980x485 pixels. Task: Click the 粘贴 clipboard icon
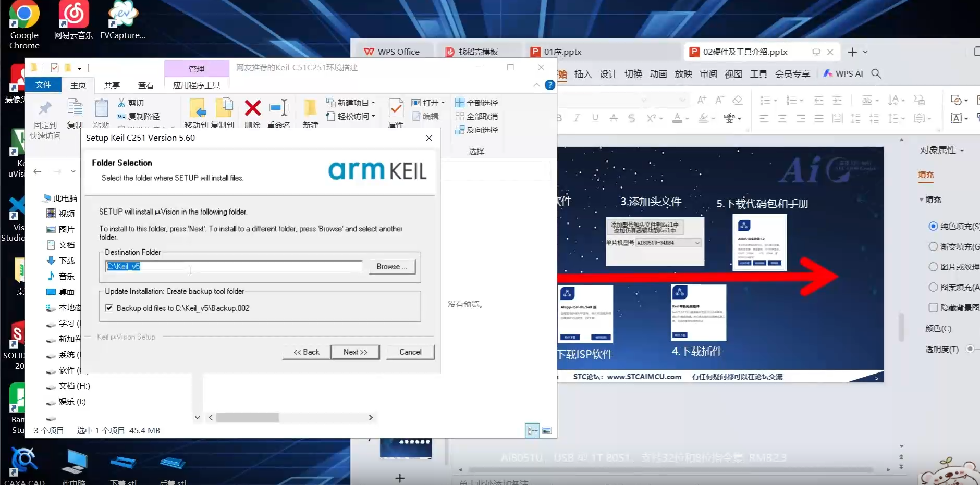coord(101,108)
